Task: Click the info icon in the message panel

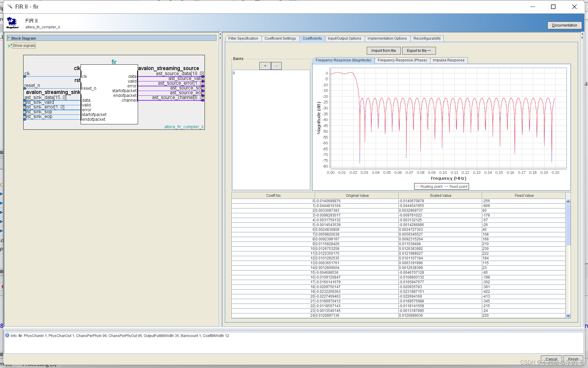Action: pos(7,335)
